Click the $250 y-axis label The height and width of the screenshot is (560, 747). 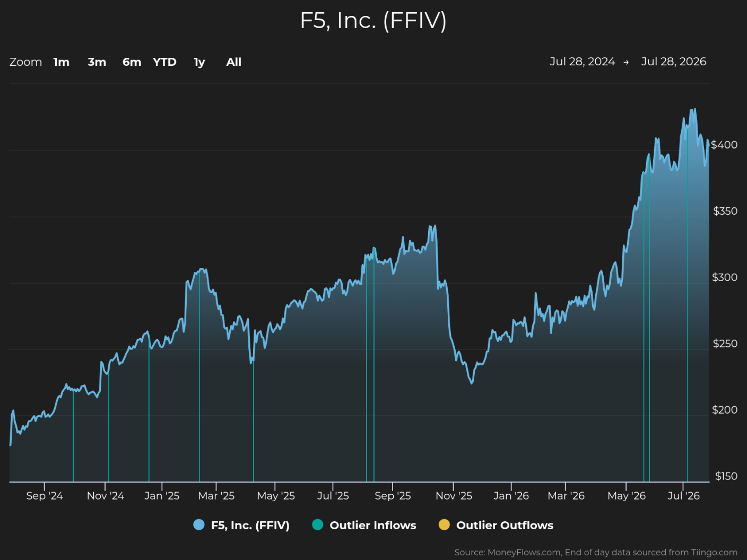point(725,344)
